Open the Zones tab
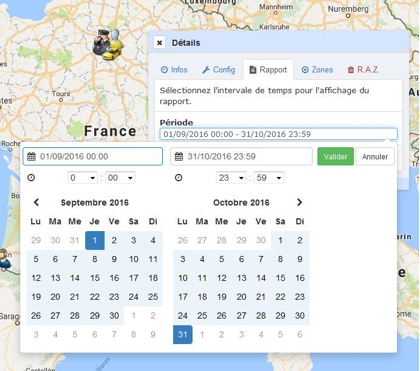Screen dimensions: 420x371 click(x=317, y=70)
